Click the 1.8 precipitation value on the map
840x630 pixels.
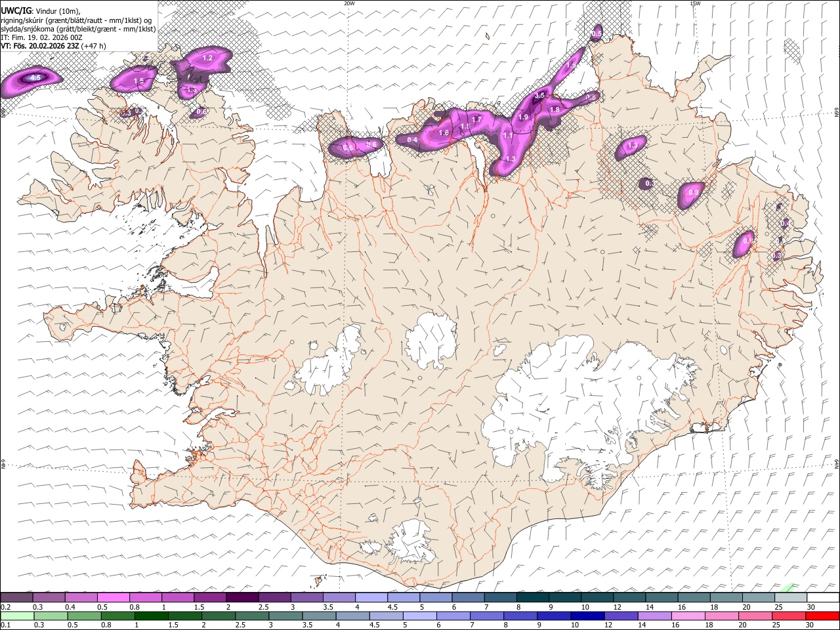point(555,110)
